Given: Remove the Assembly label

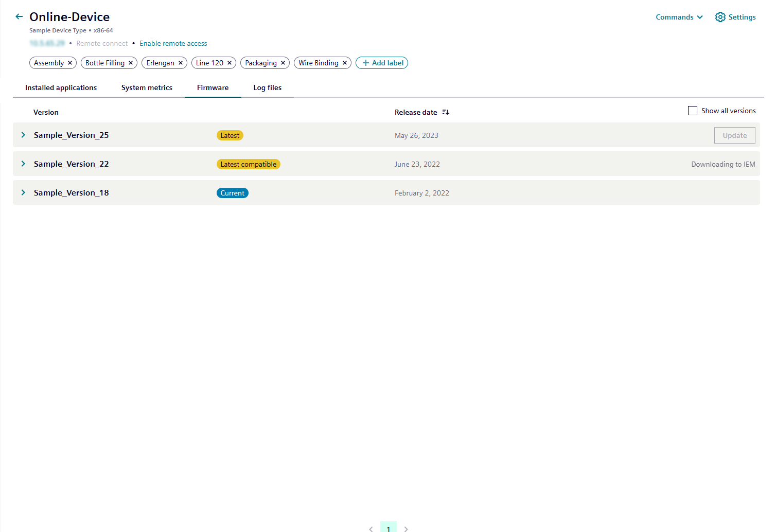Looking at the screenshot, I should pos(70,63).
